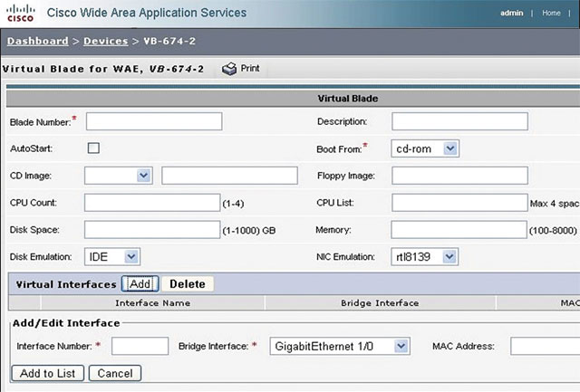Focus the Disk Space field
580x392 pixels.
(x=152, y=229)
